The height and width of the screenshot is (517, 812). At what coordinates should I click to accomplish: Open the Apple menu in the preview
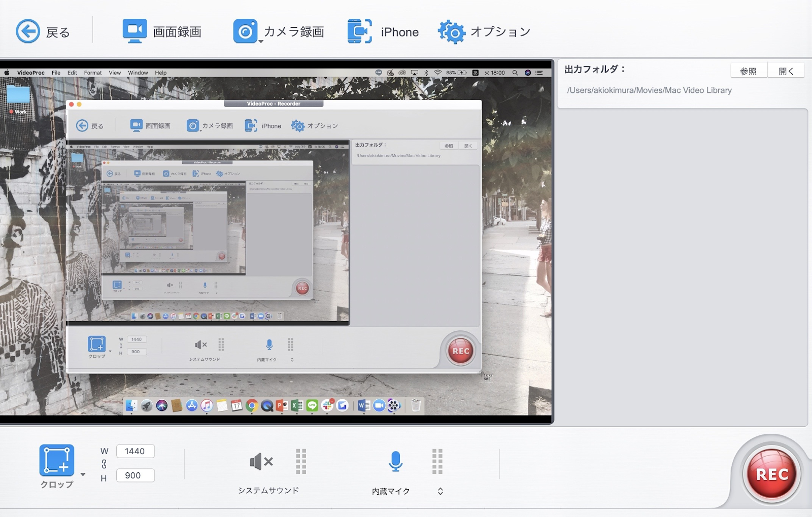[x=7, y=73]
